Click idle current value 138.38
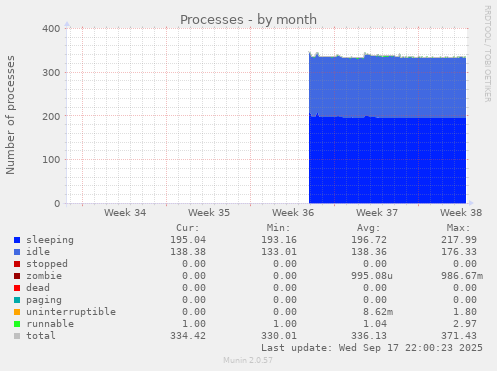Image resolution: width=497 pixels, height=371 pixels. click(188, 252)
